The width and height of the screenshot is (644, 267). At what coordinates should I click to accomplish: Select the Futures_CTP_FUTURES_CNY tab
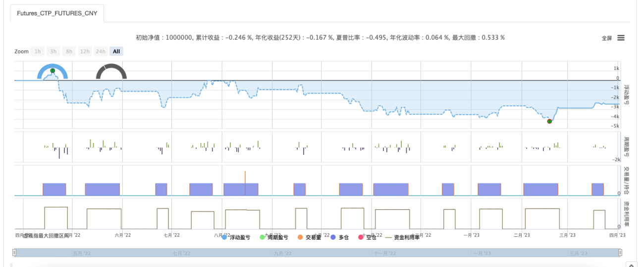click(57, 13)
